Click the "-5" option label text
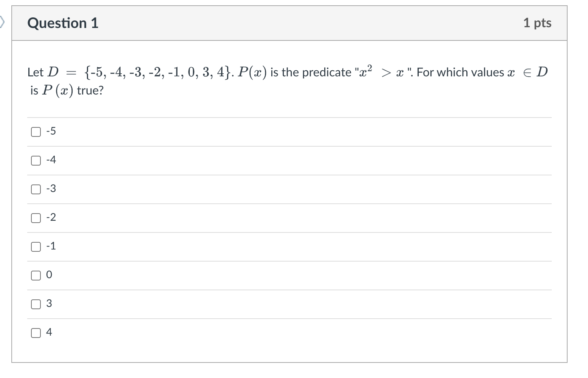 [51, 131]
